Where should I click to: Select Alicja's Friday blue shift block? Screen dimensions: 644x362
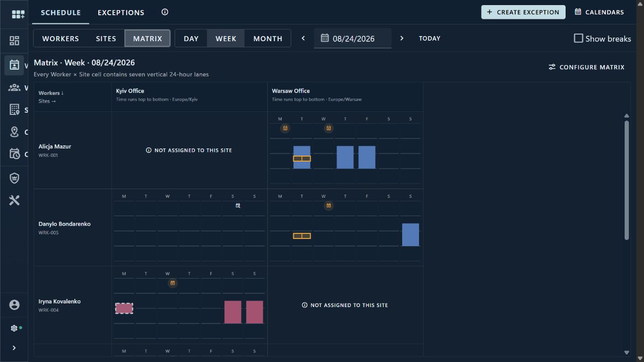pos(367,157)
